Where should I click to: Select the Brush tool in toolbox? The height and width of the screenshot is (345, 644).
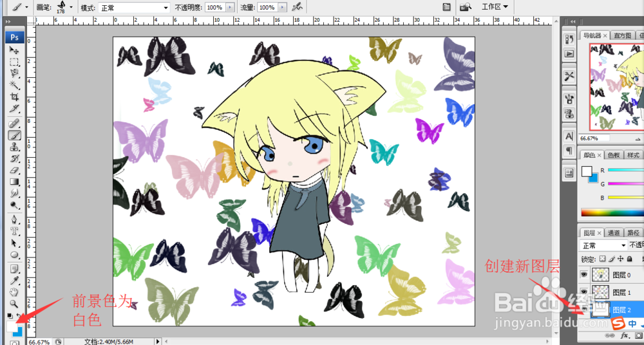pyautogui.click(x=15, y=135)
